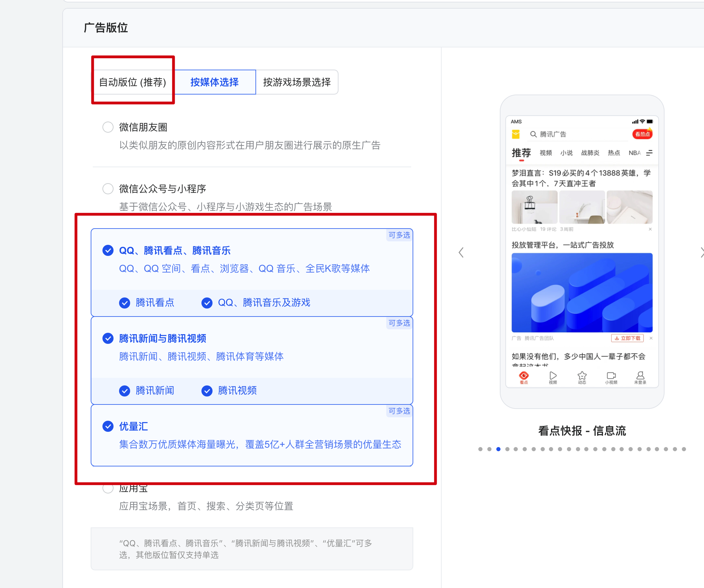This screenshot has height=588, width=704.
Task: Tap the 小视频 icon in bottom bar
Action: 611,377
